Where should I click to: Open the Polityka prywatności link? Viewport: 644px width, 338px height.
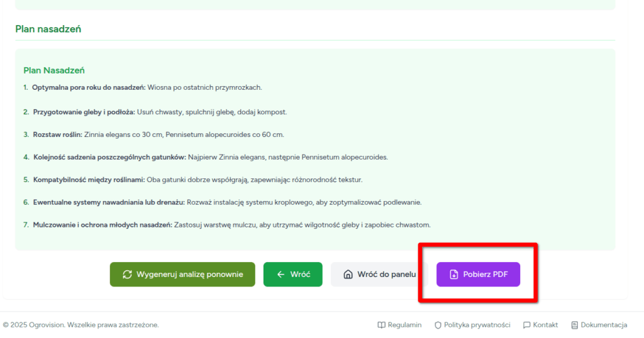[x=477, y=325]
